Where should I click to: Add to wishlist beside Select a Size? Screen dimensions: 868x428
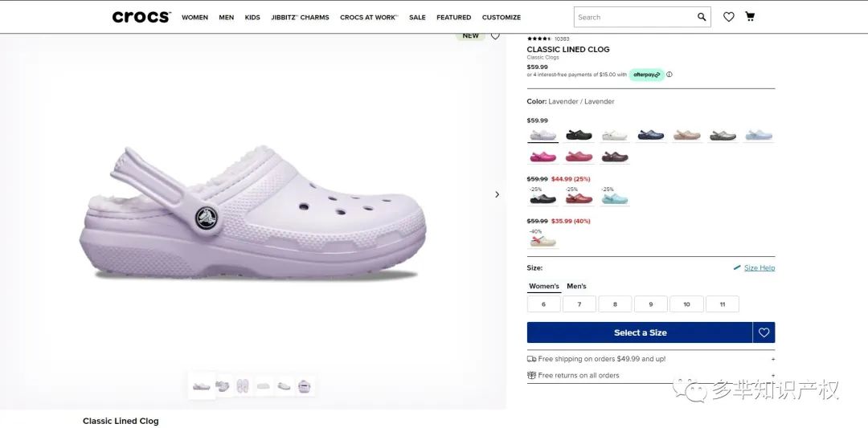(x=764, y=332)
